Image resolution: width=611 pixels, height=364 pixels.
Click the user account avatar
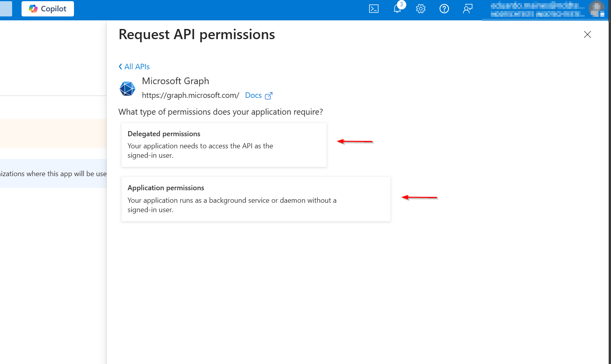[597, 9]
